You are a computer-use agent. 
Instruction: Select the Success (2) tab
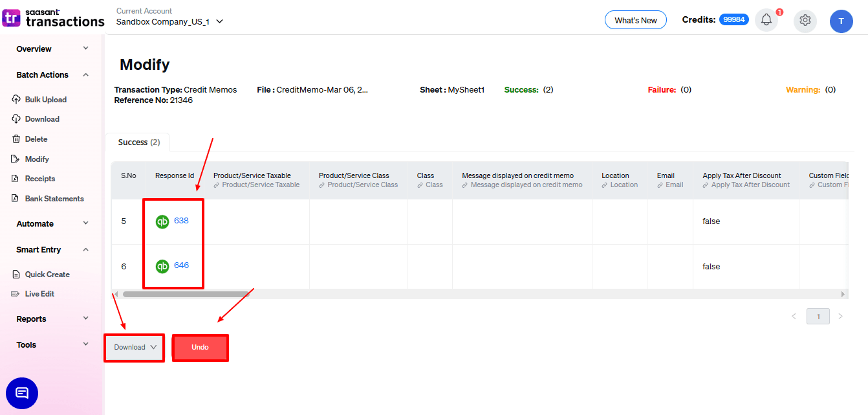138,142
